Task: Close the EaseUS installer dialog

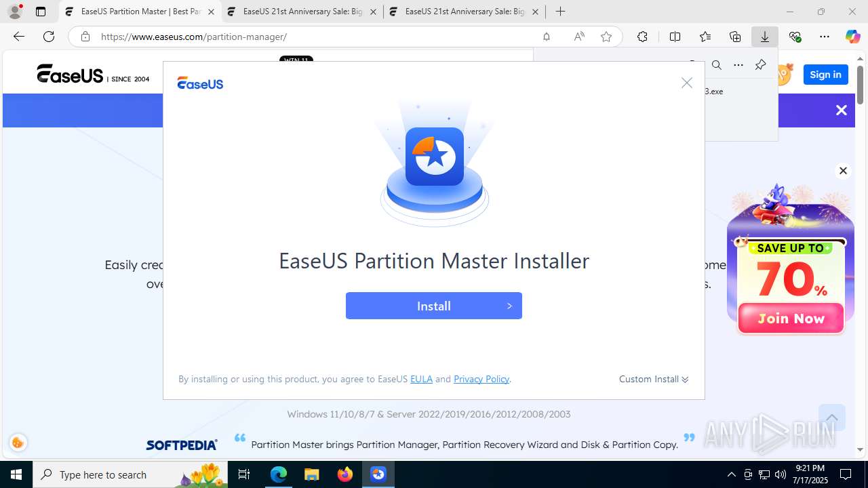Action: (x=687, y=83)
